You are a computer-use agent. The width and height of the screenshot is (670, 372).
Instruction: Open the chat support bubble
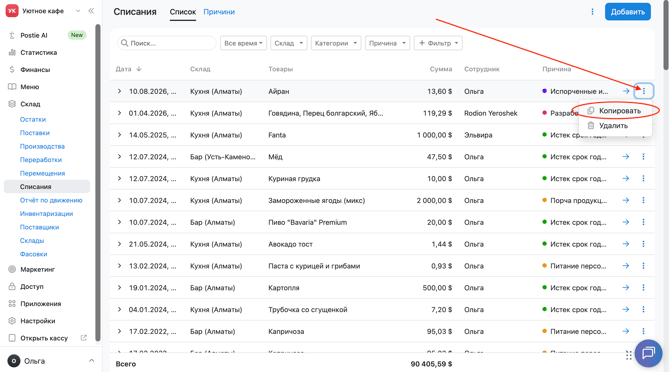tap(648, 353)
